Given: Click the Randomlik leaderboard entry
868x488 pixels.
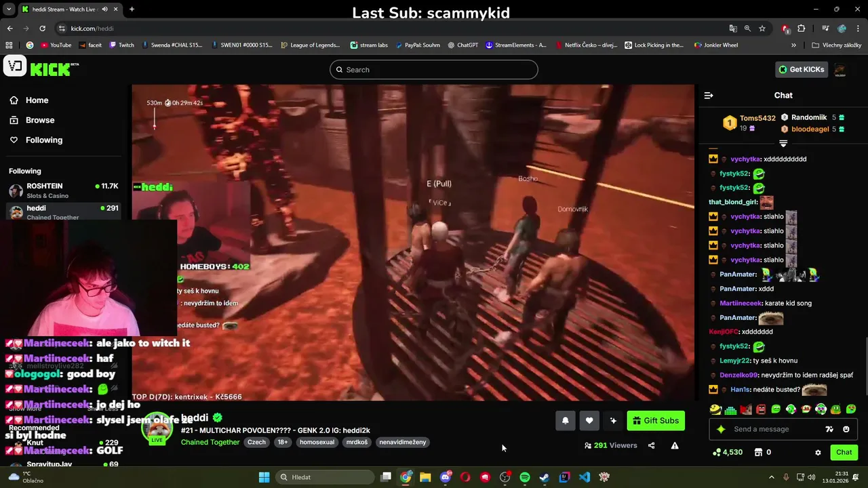Looking at the screenshot, I should point(812,117).
